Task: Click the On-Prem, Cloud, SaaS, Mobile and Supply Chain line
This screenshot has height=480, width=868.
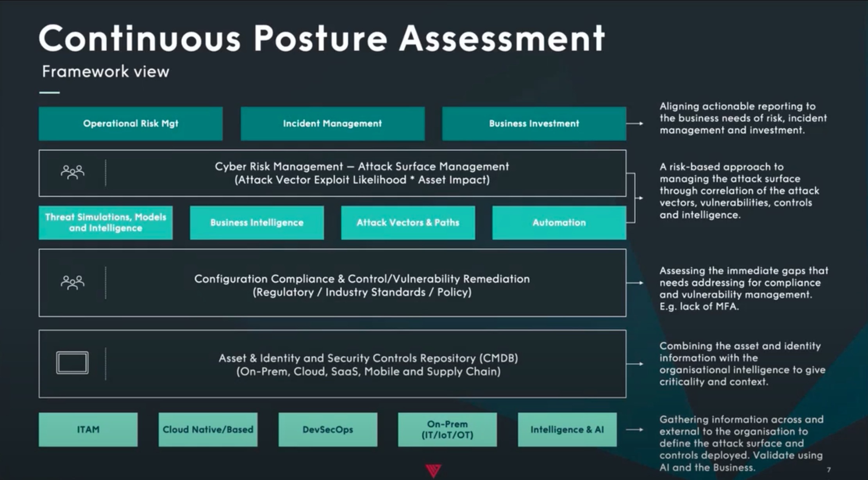Action: click(x=368, y=371)
